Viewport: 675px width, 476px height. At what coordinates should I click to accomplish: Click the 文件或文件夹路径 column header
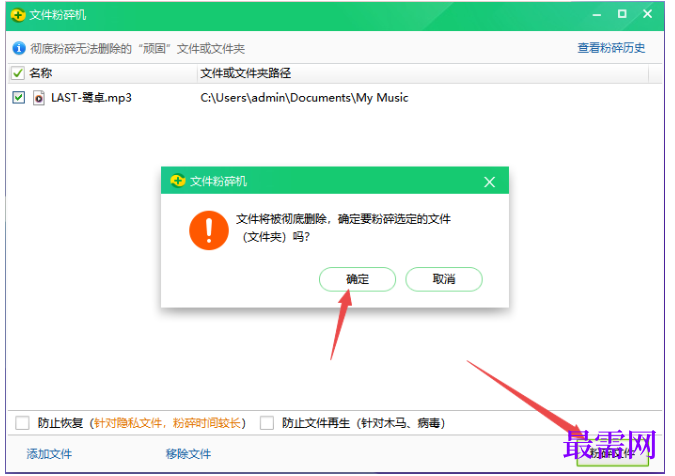coord(245,73)
